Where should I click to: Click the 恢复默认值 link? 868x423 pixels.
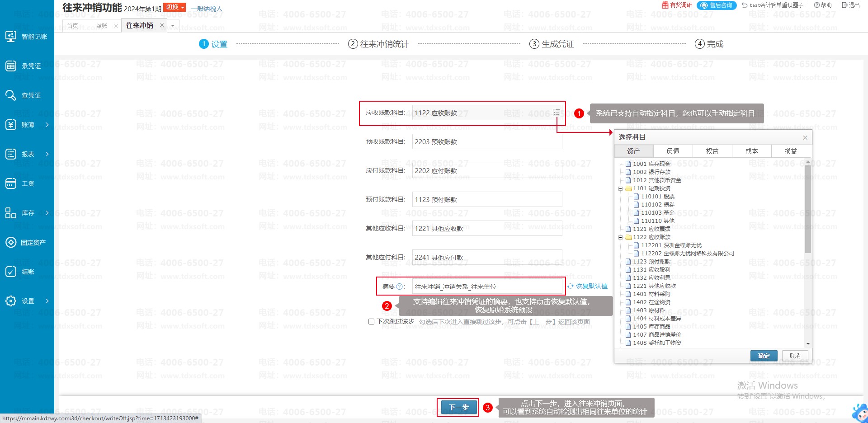pos(588,286)
